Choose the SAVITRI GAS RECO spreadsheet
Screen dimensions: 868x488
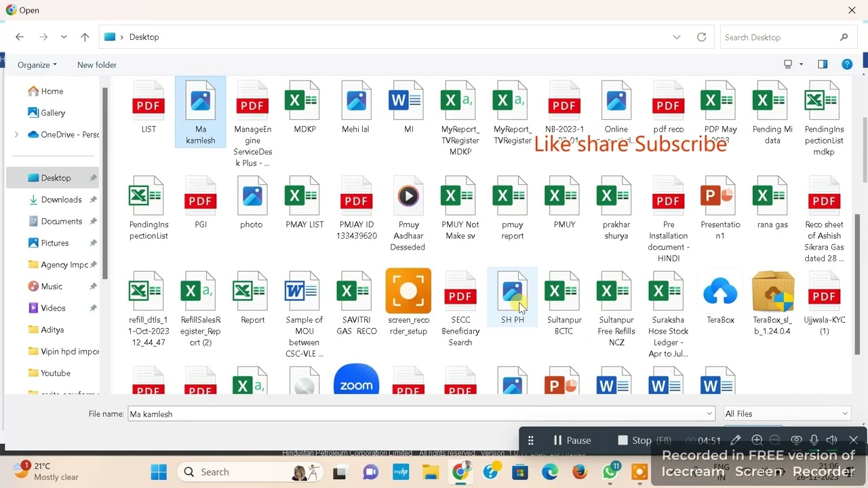click(356, 303)
